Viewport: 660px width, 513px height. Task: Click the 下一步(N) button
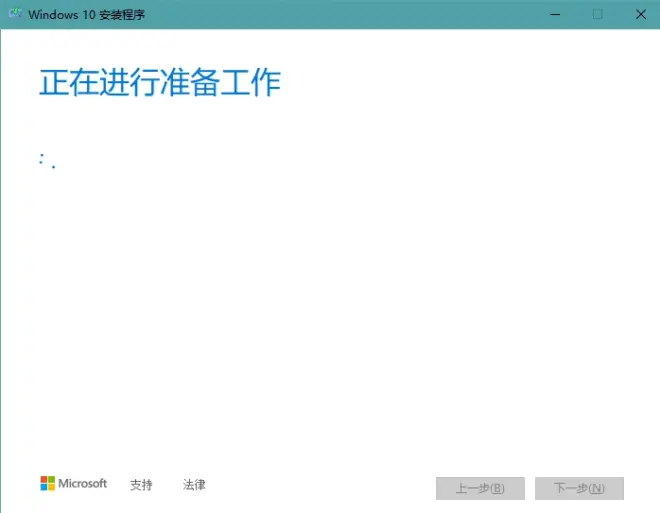click(579, 488)
